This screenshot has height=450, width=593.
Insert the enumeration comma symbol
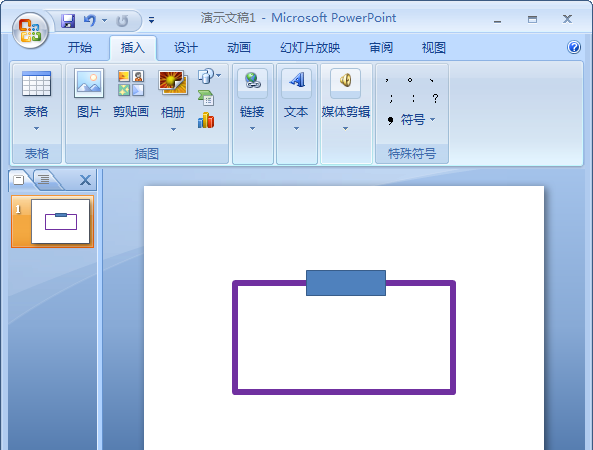432,80
